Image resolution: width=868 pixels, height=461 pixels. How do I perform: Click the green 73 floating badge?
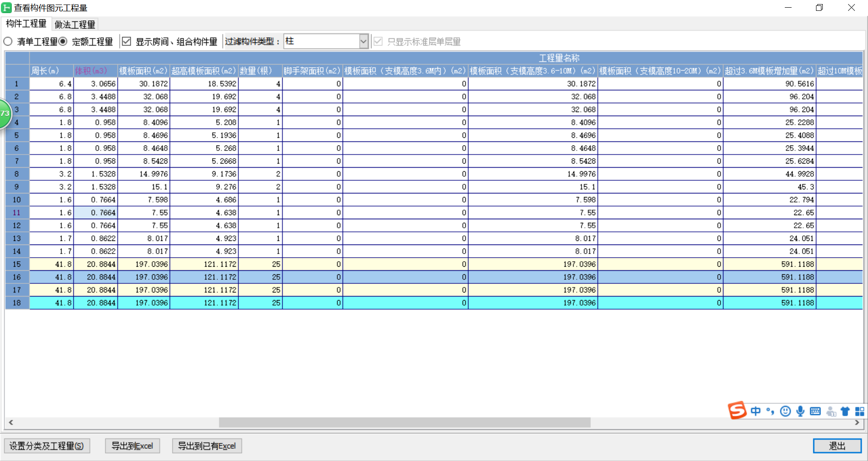point(5,113)
